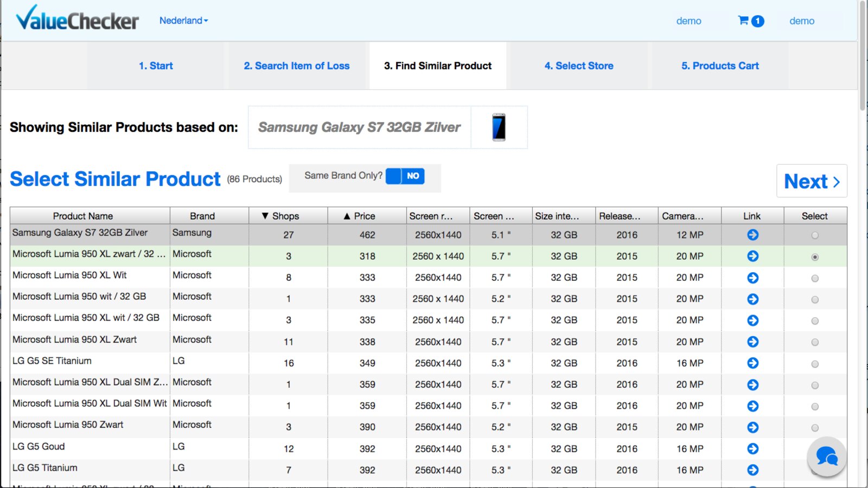Go to 2. Search Item of Loss tab
The image size is (868, 488).
[x=297, y=66]
